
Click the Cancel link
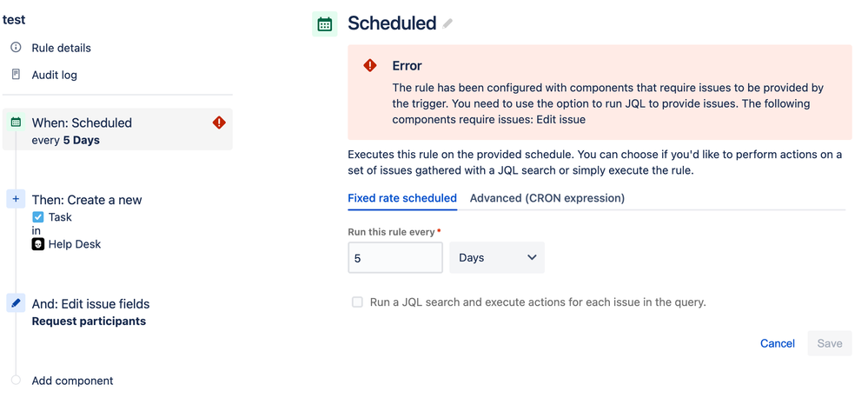click(778, 343)
